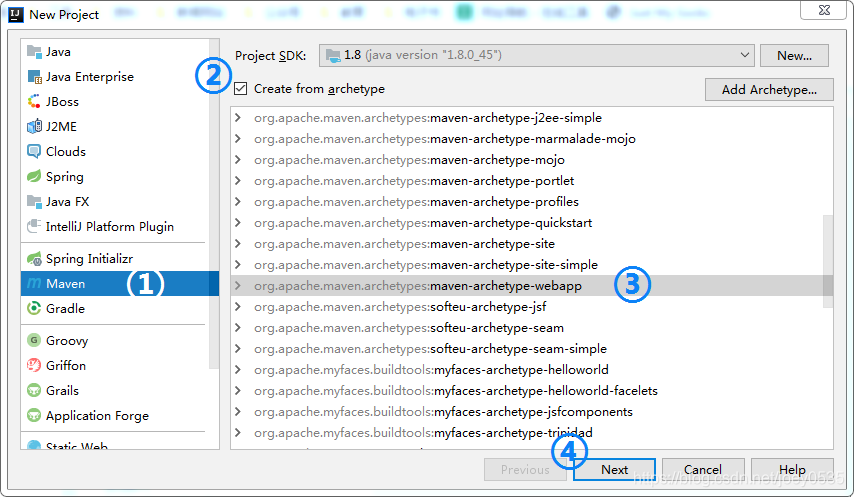Expand maven-archetype-webapp chevron
The width and height of the screenshot is (854, 497).
pos(237,286)
